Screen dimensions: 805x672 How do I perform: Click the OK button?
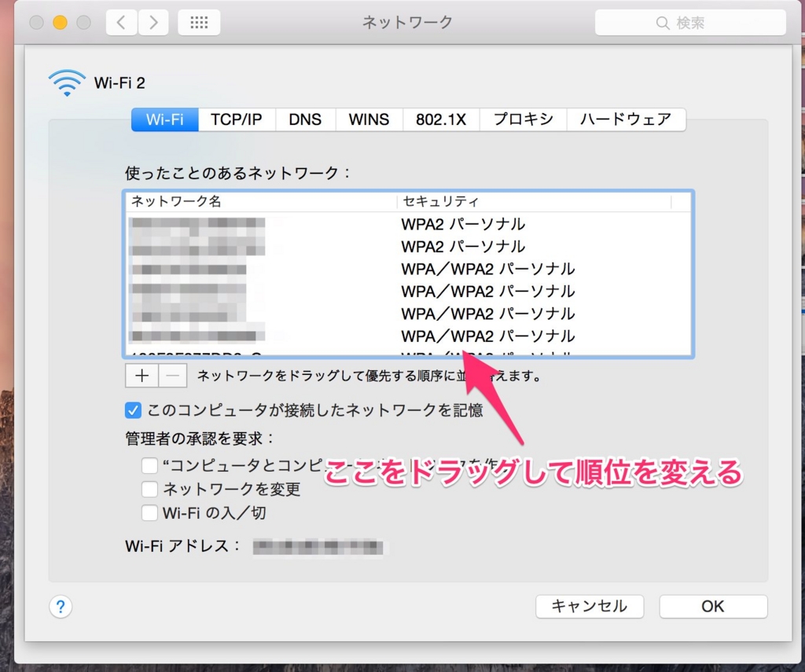click(712, 606)
